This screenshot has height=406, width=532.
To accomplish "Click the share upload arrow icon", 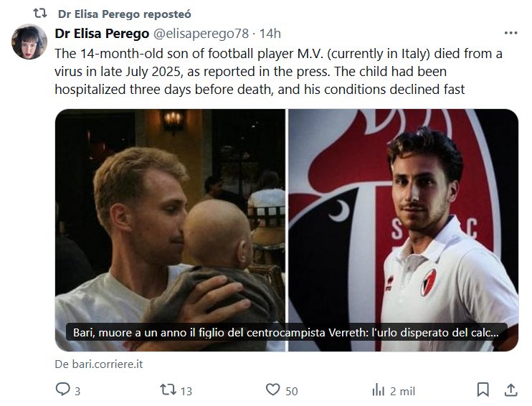I will 510,390.
